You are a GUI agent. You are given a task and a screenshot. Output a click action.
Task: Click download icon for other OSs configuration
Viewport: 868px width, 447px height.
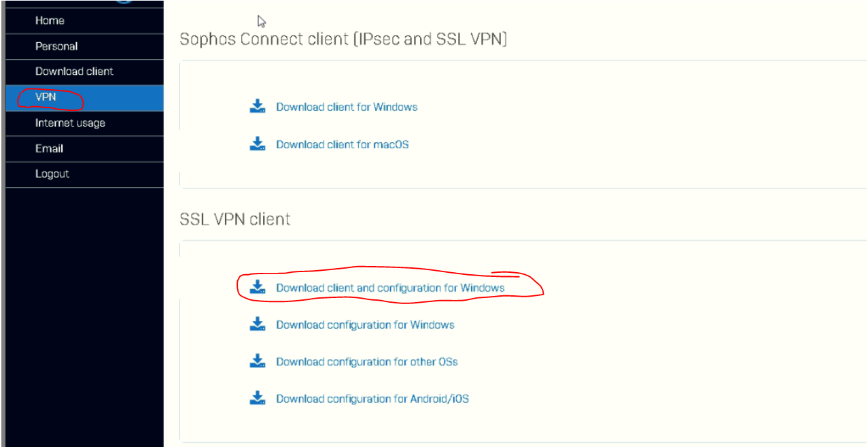(257, 361)
